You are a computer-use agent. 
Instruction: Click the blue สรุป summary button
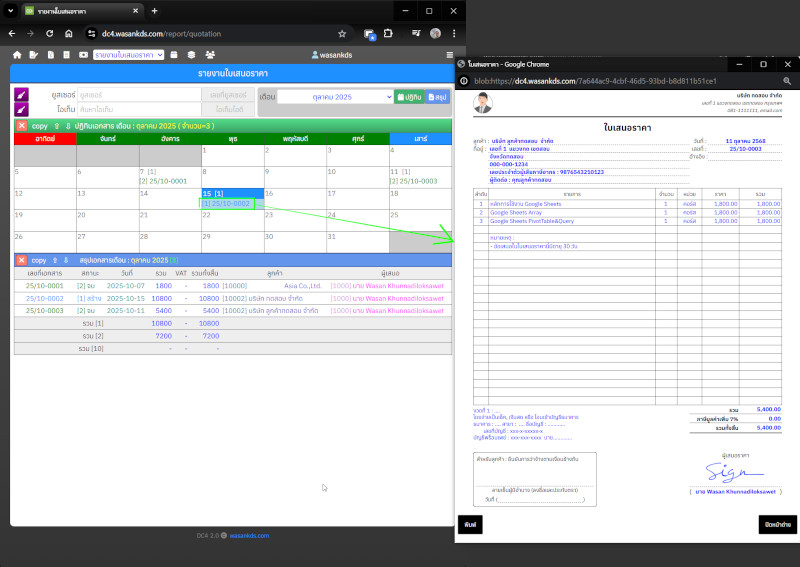[x=438, y=97]
